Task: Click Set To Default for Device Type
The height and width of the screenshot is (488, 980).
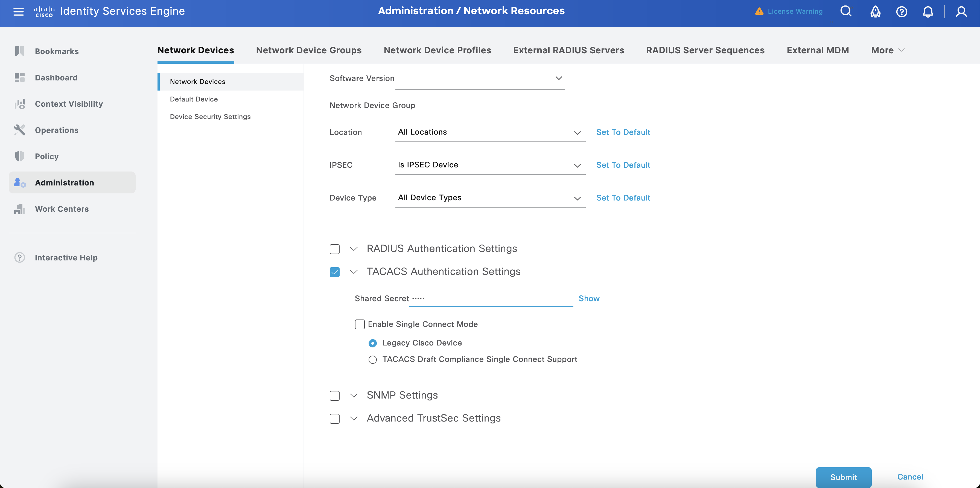Action: tap(623, 197)
